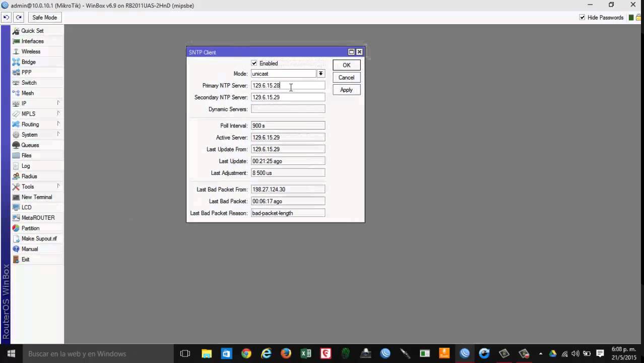Open Mesh menu item
644x363 pixels.
pyautogui.click(x=37, y=93)
